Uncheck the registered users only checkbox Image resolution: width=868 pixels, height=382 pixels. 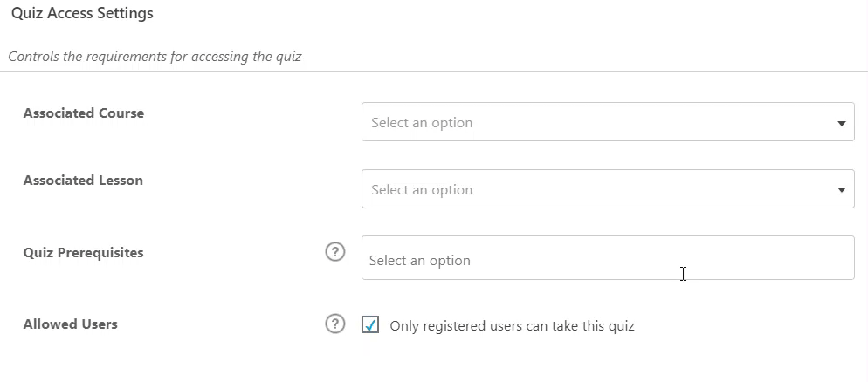coord(370,325)
